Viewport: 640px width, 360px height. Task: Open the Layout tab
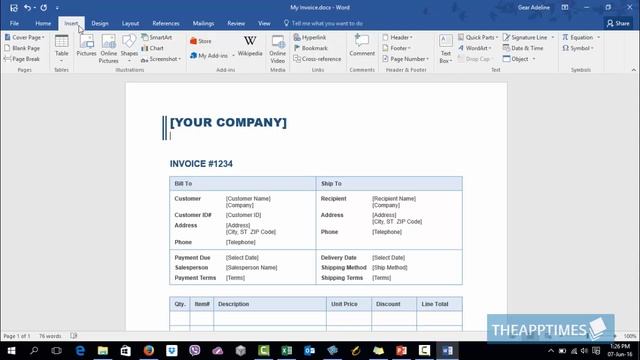[x=130, y=23]
